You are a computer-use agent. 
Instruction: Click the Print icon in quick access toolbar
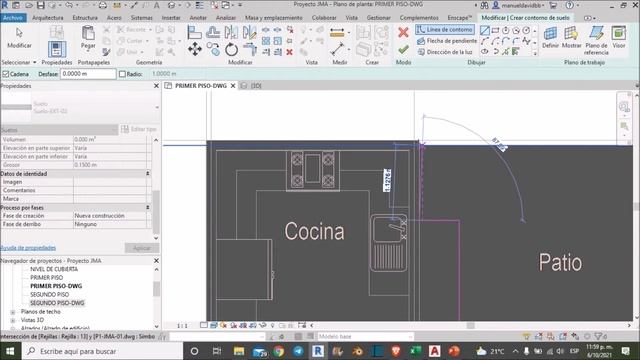103,5
